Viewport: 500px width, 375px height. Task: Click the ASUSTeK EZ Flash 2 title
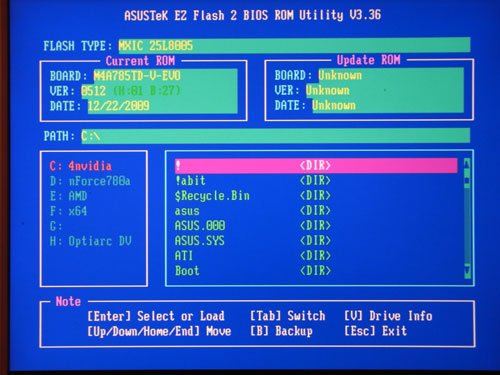tap(253, 15)
